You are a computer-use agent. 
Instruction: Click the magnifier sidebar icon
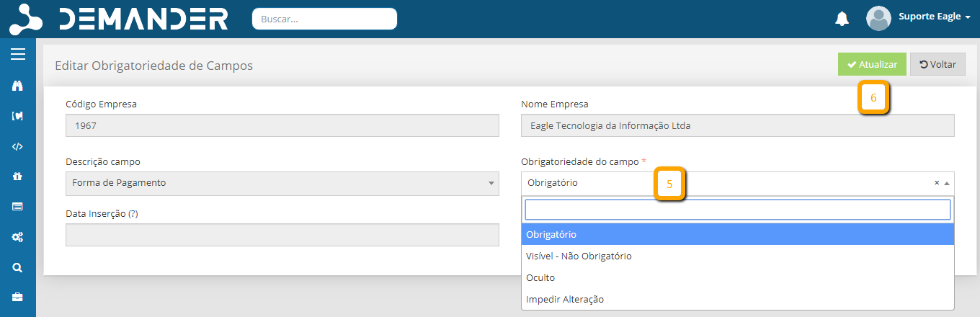click(18, 267)
